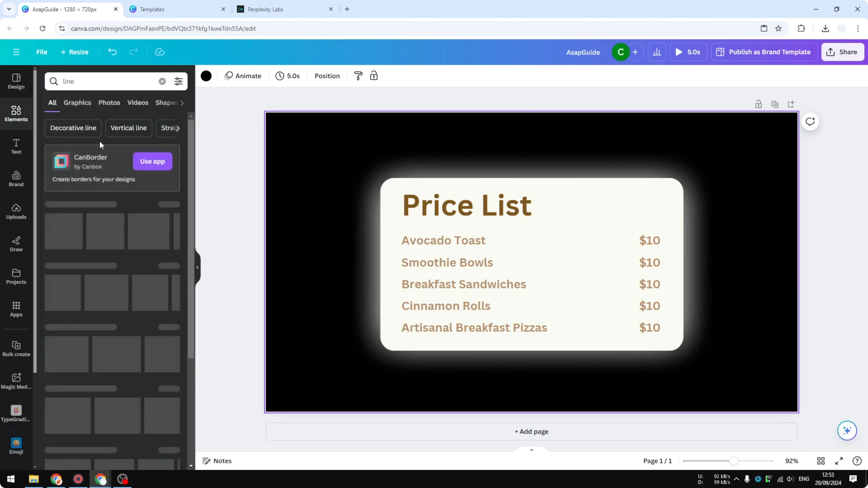The image size is (868, 488).
Task: Open the Notes panel
Action: [217, 461]
